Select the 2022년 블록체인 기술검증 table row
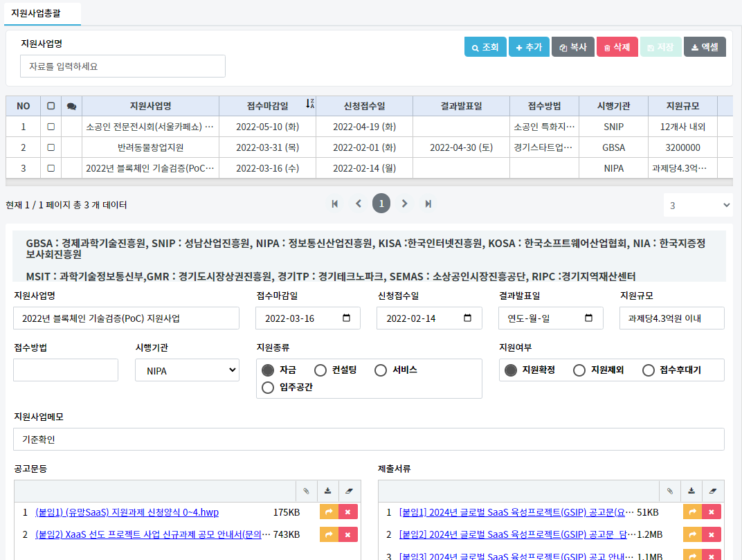The width and height of the screenshot is (742, 560). coord(369,168)
